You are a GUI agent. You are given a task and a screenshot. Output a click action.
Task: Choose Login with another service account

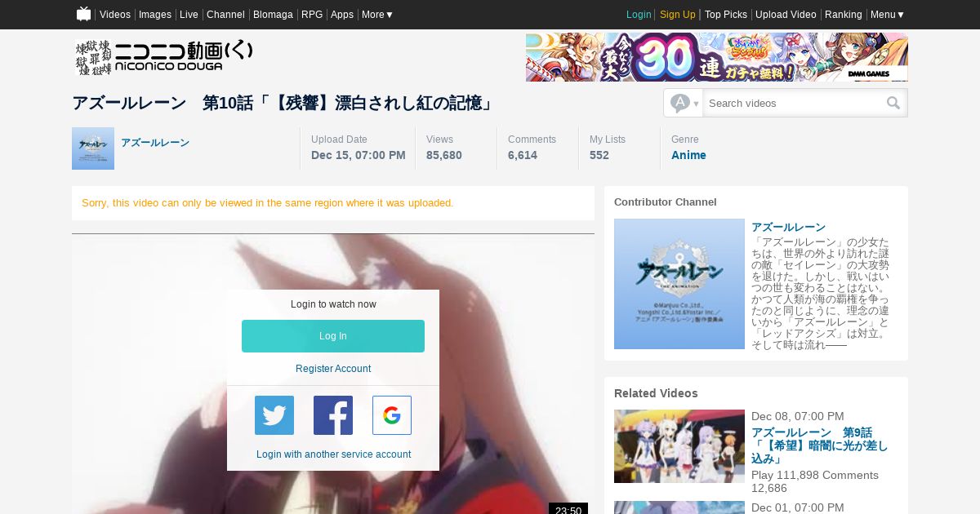pos(333,454)
